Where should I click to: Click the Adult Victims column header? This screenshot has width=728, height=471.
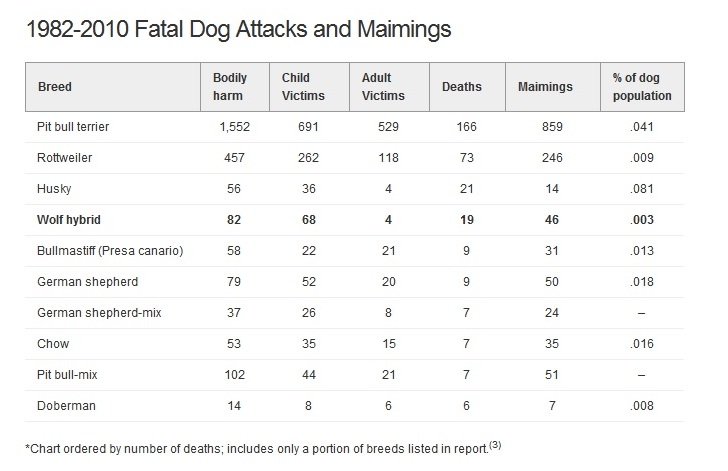(384, 87)
